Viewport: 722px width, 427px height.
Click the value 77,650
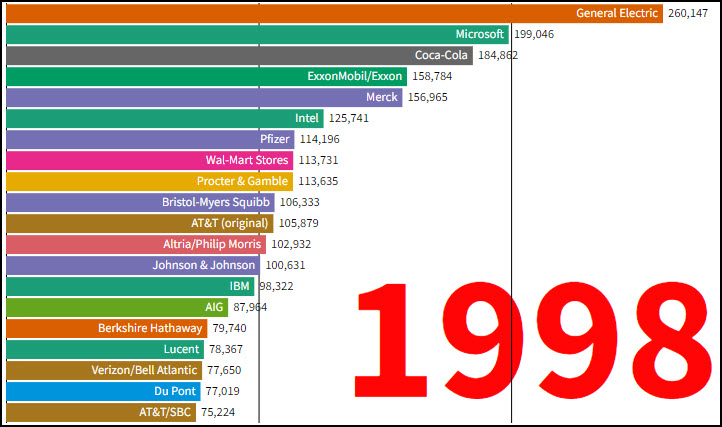click(224, 370)
